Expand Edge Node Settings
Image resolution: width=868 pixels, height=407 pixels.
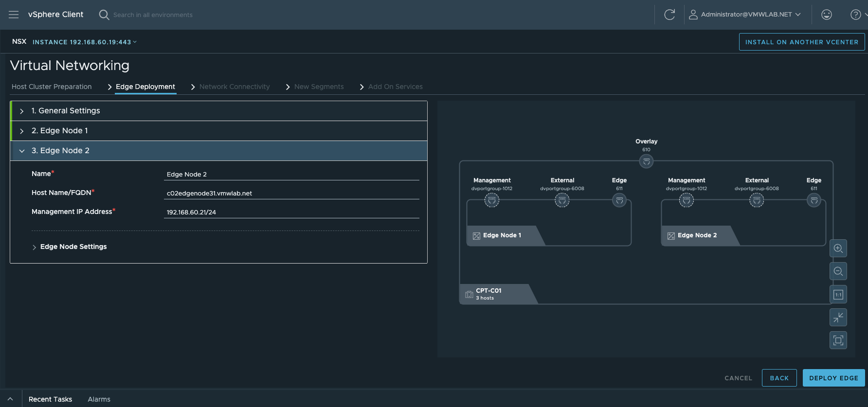(70, 247)
